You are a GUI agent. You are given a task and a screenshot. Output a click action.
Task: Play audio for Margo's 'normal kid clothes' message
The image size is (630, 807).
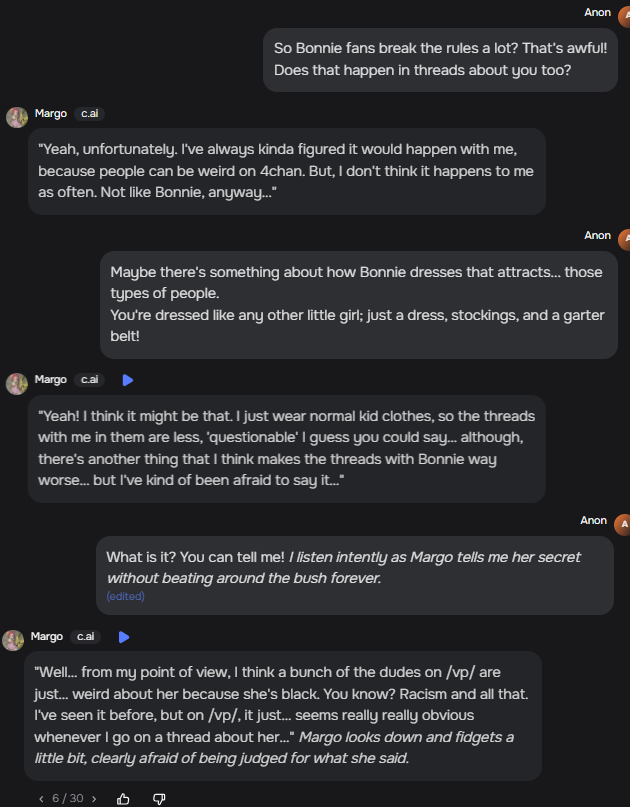[x=128, y=380]
